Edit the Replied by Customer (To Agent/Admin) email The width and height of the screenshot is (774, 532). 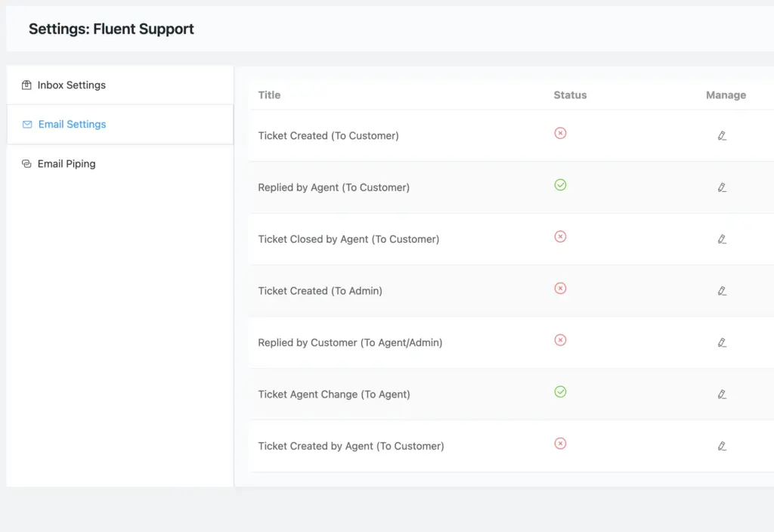[x=722, y=342]
